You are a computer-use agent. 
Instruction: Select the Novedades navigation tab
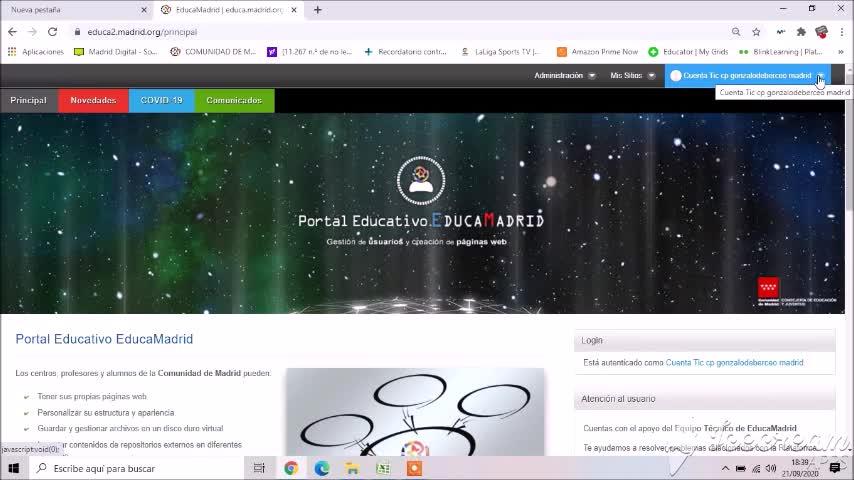(93, 100)
